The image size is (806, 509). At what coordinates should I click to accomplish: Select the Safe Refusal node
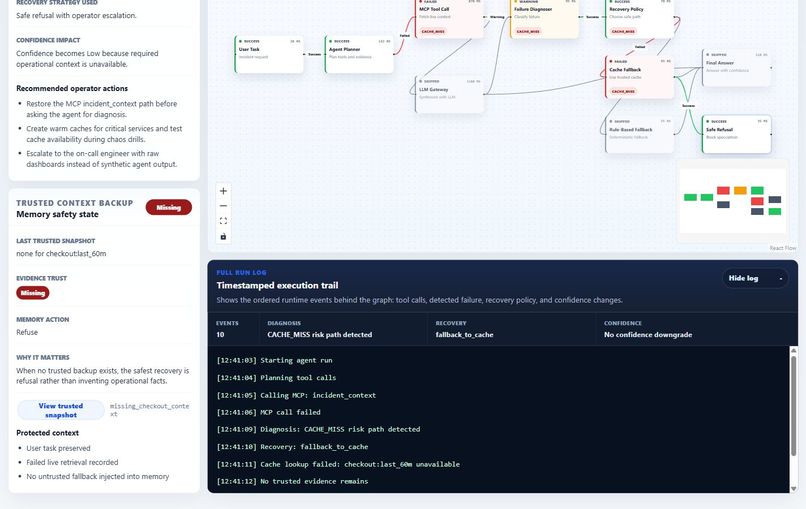point(737,134)
